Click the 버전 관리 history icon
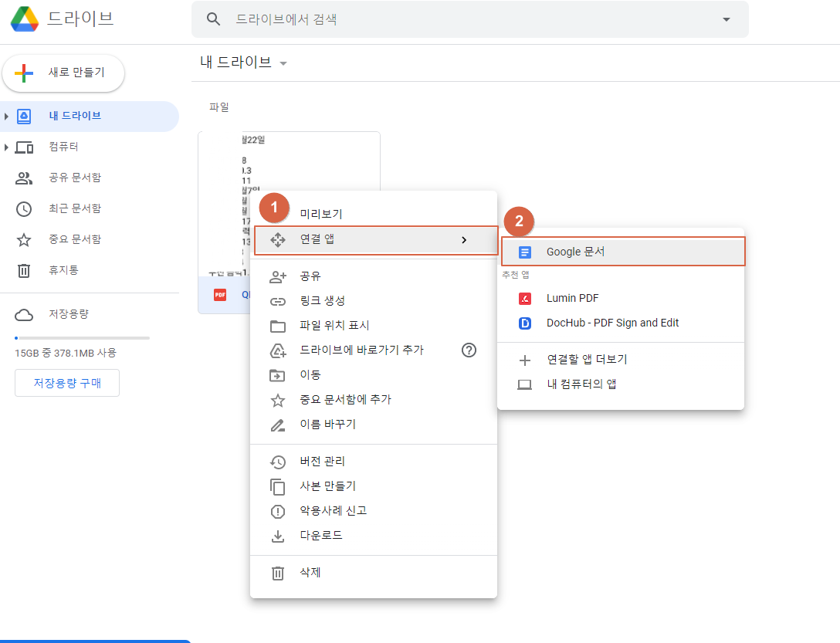The width and height of the screenshot is (840, 643). [277, 462]
